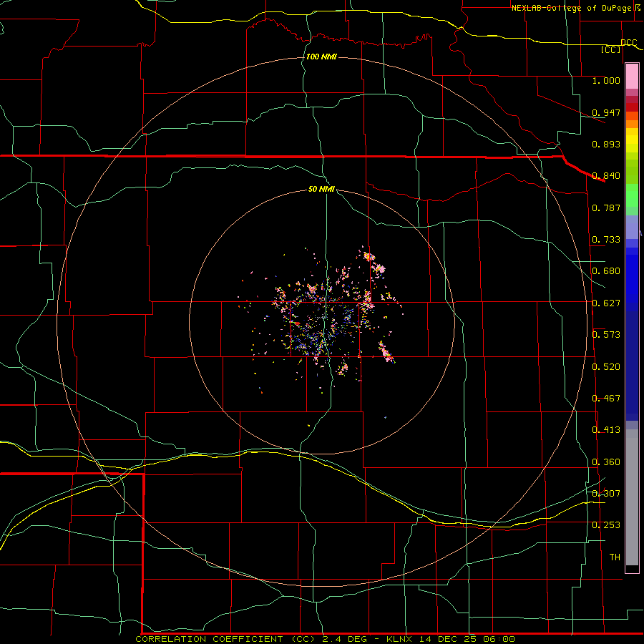Click the KLNX station identifier in the caption
Image resolution: width=644 pixels, height=644 pixels.
[401, 639]
